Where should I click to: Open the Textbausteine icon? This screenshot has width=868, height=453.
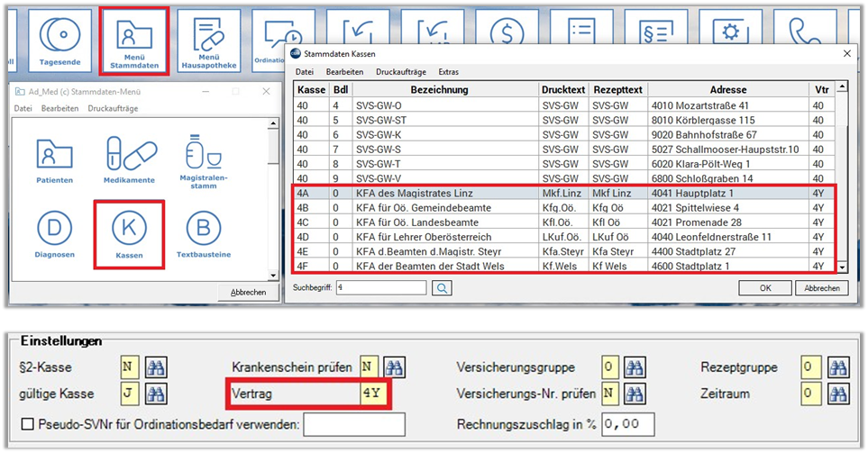point(203,234)
